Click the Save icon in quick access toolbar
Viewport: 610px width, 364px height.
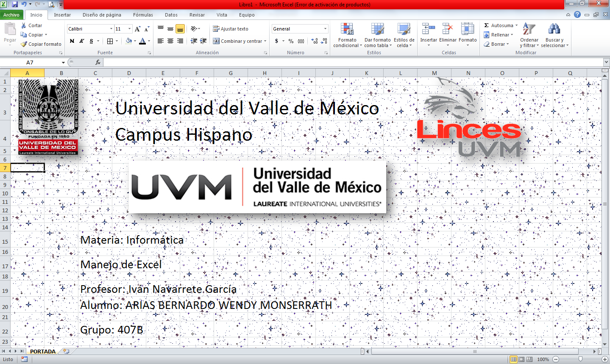tap(15, 4)
